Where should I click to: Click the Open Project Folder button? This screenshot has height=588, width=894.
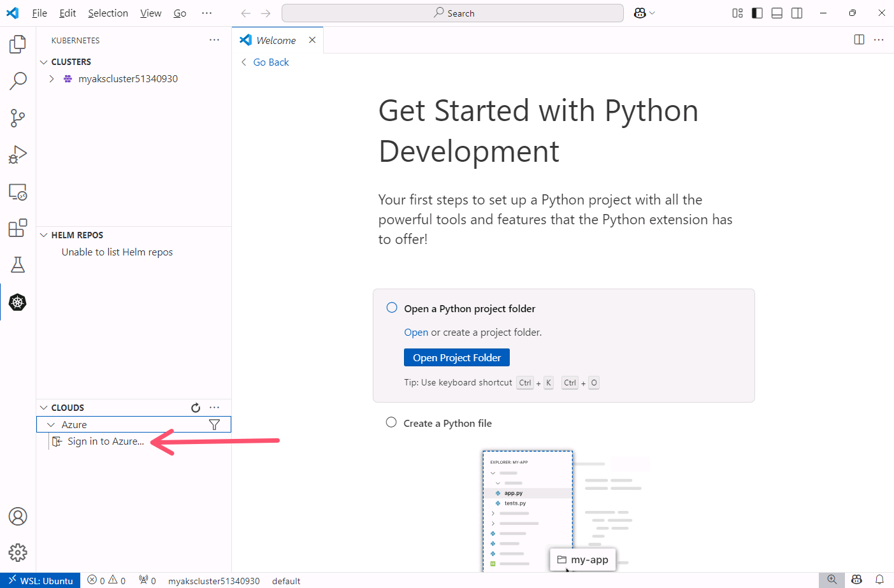pyautogui.click(x=456, y=357)
